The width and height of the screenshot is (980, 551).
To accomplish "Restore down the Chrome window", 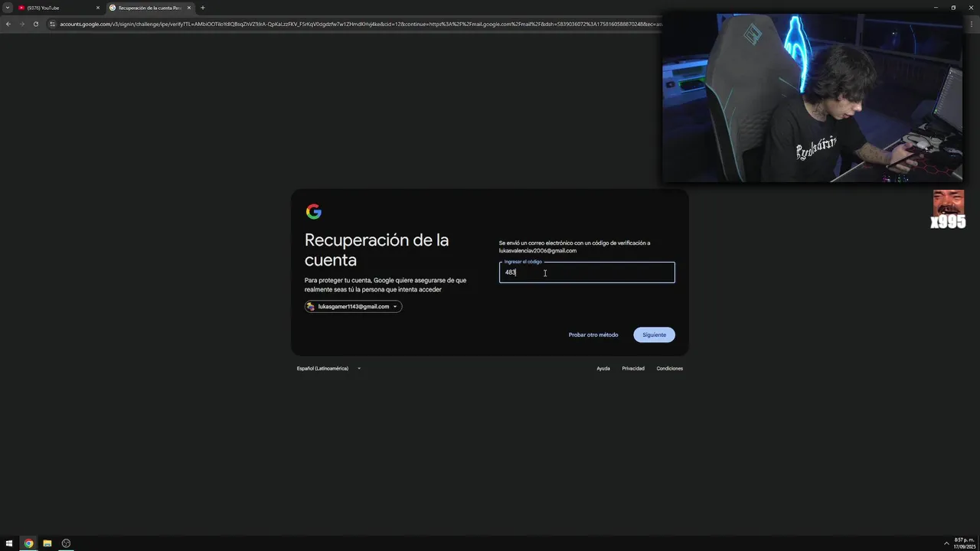I will pos(953,8).
